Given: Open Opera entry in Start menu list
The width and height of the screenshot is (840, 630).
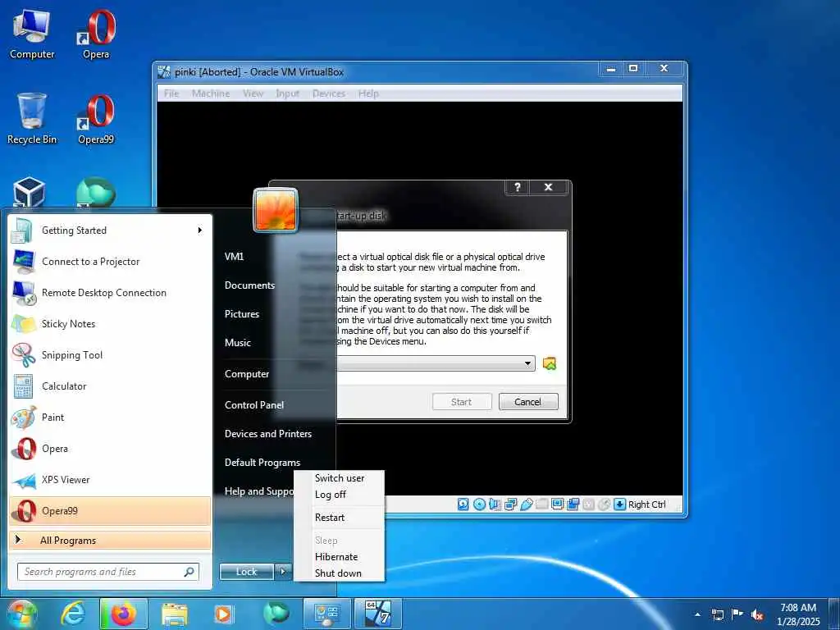Looking at the screenshot, I should coord(111,449).
